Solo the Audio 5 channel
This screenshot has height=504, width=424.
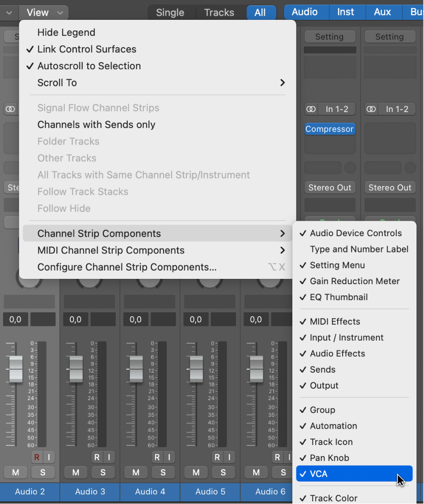tap(223, 473)
